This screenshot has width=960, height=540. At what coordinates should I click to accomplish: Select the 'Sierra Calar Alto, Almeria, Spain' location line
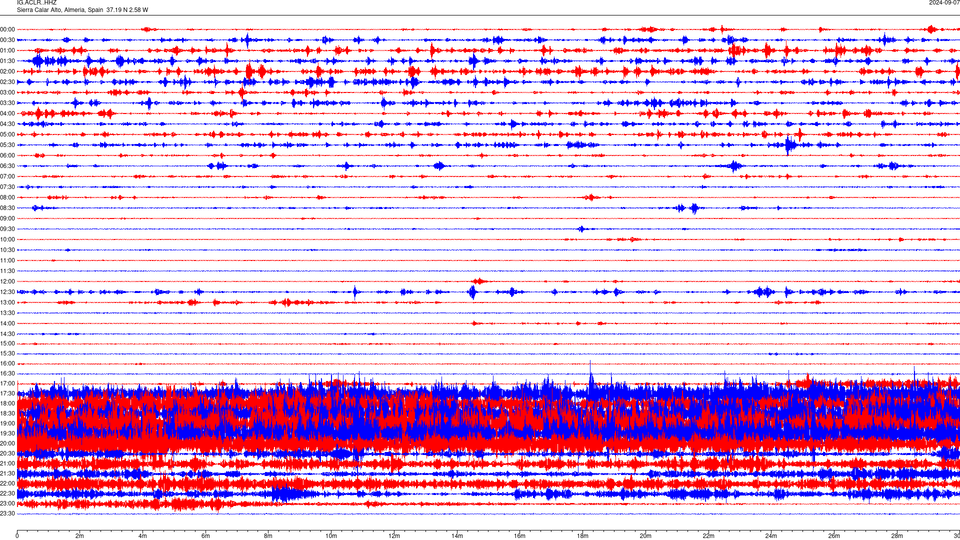tap(59, 10)
